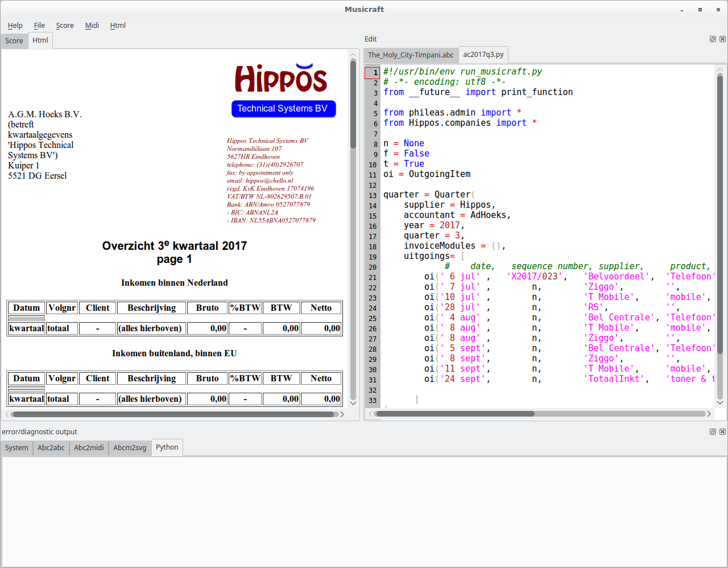Click 'A.G.M. Hoeks B.V.' address line

(45, 114)
